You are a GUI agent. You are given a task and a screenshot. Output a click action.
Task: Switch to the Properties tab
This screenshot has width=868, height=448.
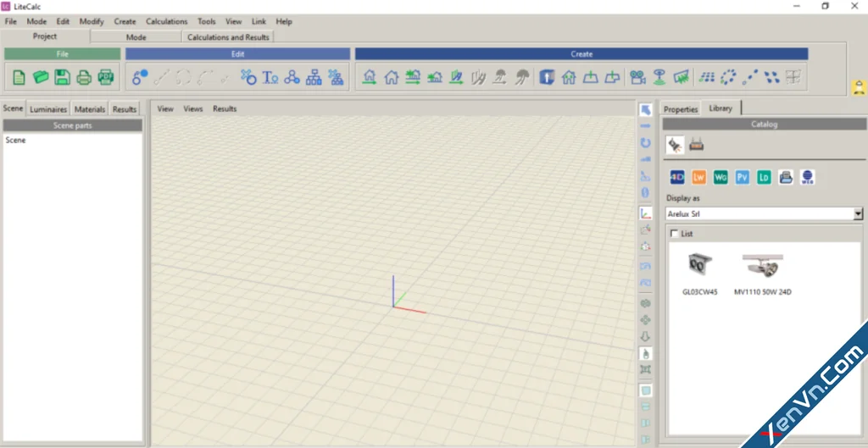pos(681,109)
